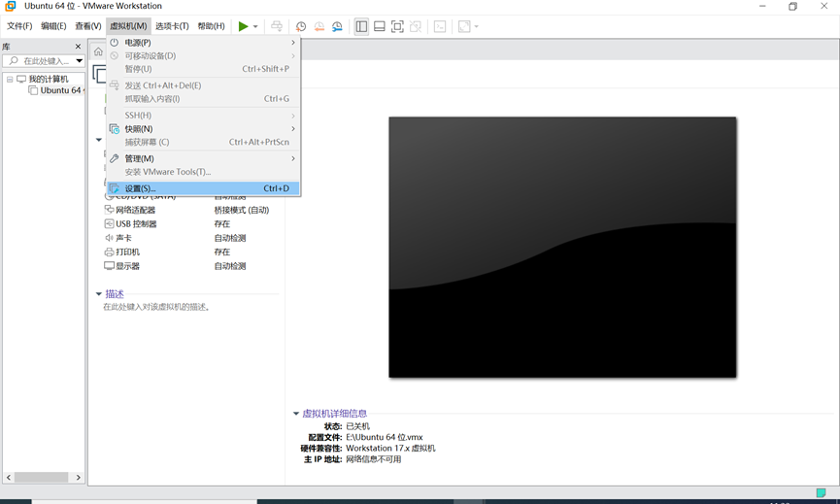
Task: Click the virtual machine screen preview
Action: [562, 247]
